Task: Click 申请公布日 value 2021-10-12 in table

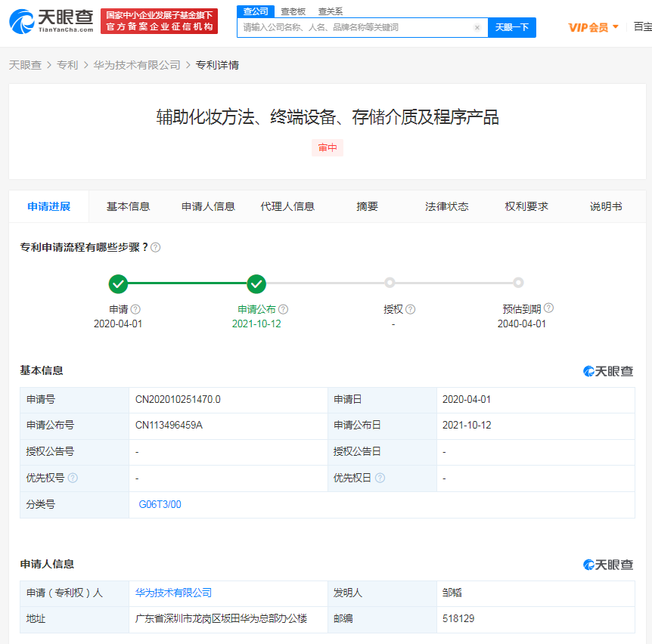Action: pos(467,425)
